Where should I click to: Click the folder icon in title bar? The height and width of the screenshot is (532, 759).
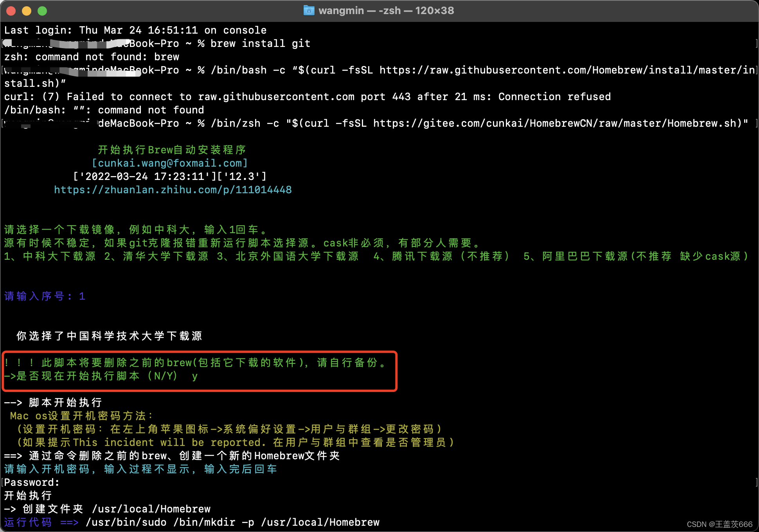point(309,11)
